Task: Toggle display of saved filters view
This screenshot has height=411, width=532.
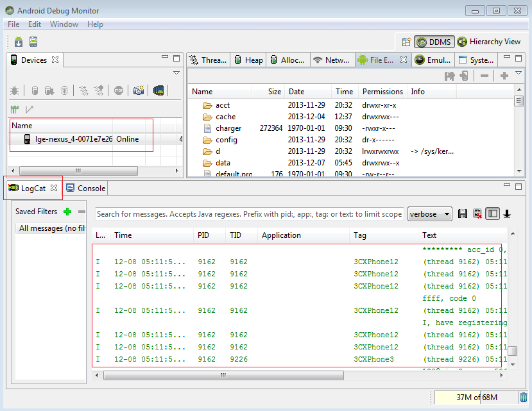Action: [492, 214]
